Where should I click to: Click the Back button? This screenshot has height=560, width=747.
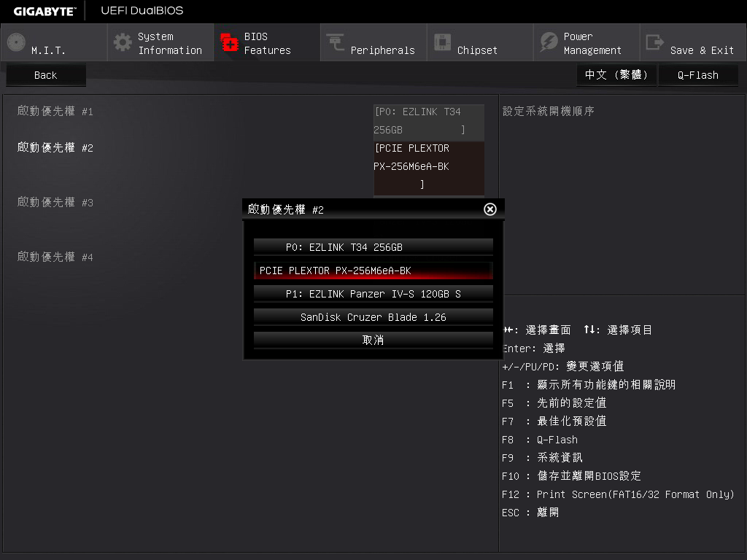(x=46, y=75)
